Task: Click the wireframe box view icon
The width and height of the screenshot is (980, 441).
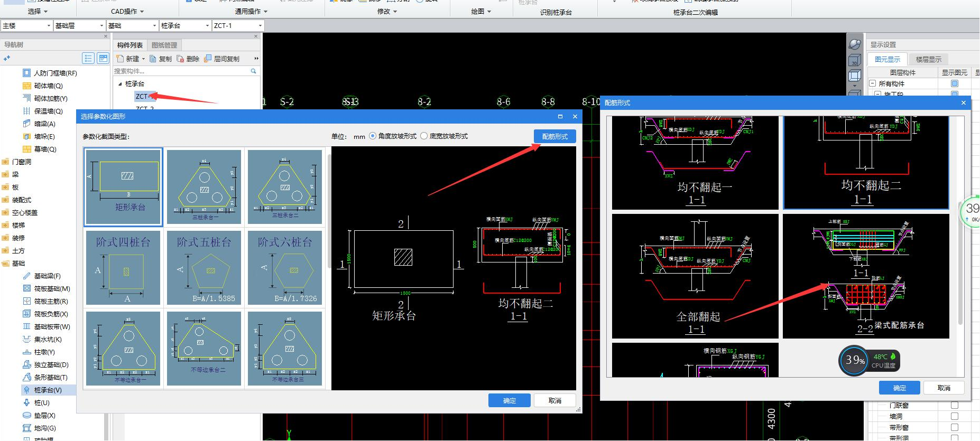Action: pos(855,76)
